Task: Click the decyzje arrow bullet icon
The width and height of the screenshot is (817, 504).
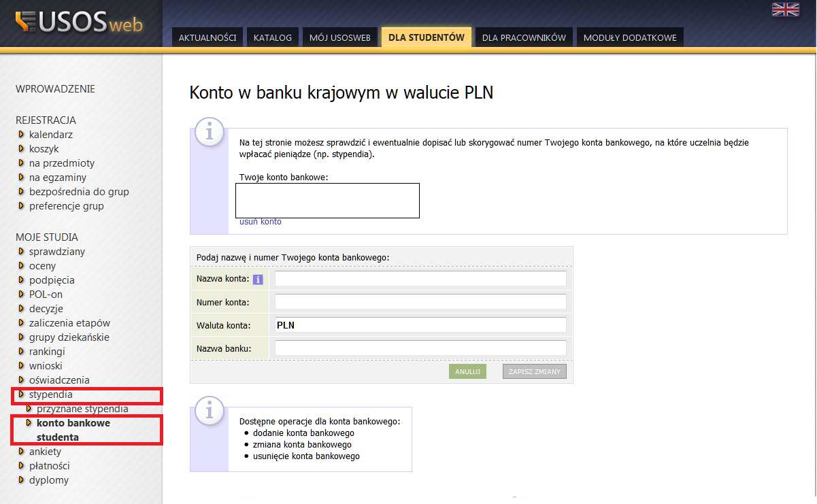Action: point(22,309)
